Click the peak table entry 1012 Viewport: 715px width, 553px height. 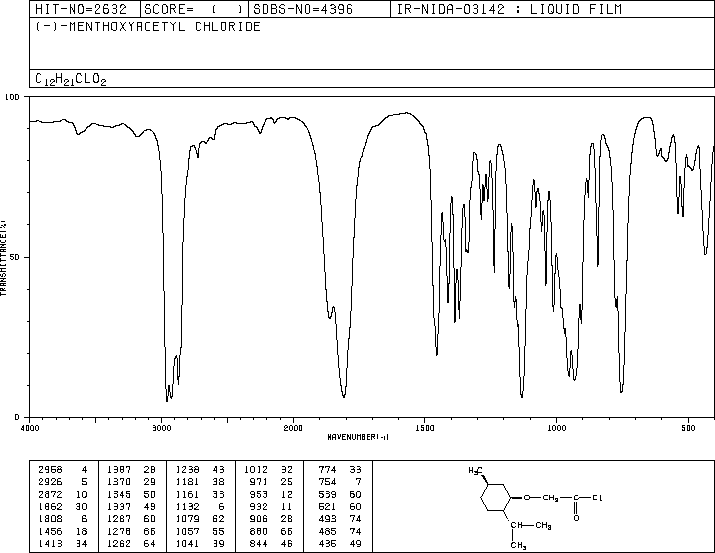pos(256,469)
